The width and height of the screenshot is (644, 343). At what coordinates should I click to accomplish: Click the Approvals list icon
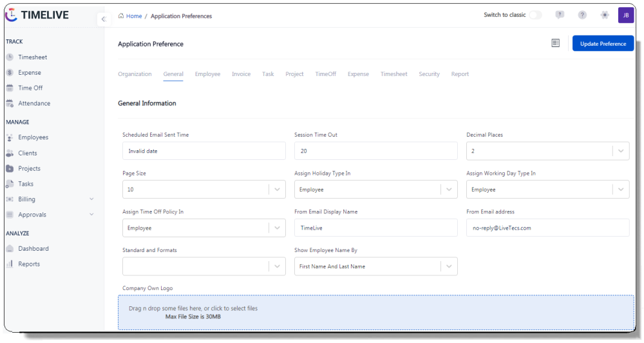click(x=10, y=215)
